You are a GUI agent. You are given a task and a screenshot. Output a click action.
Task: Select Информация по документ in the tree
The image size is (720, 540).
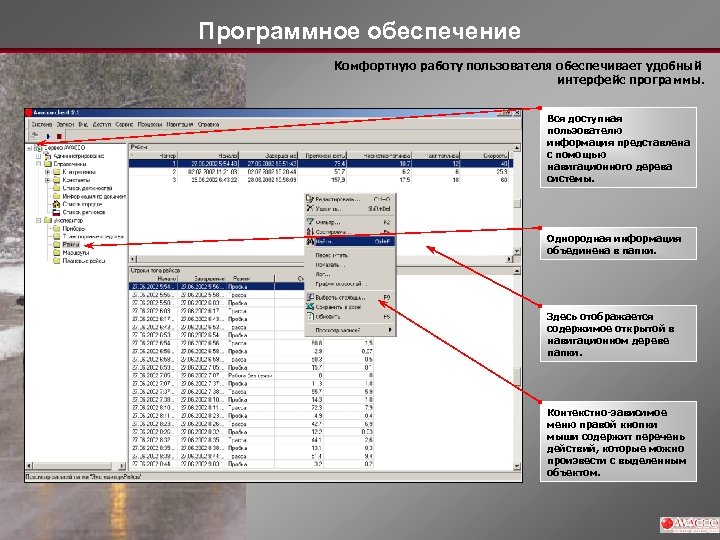pos(94,197)
